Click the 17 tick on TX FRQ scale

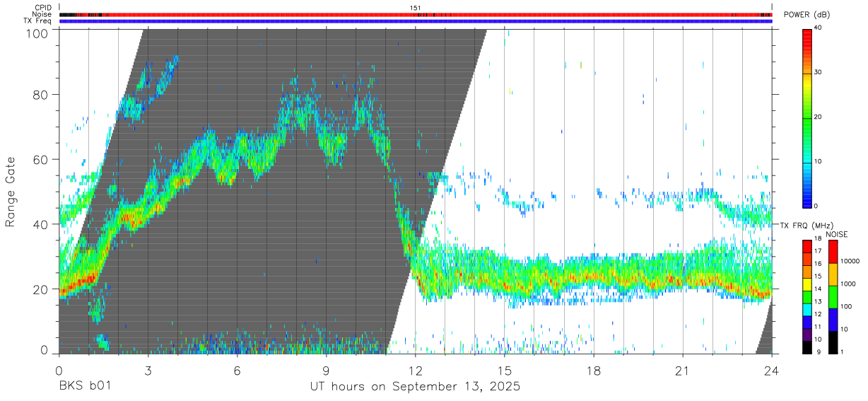[818, 251]
